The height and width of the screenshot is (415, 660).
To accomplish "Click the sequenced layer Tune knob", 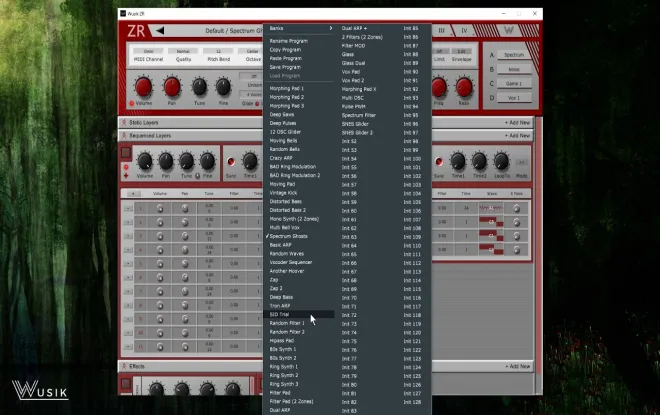I will point(186,161).
